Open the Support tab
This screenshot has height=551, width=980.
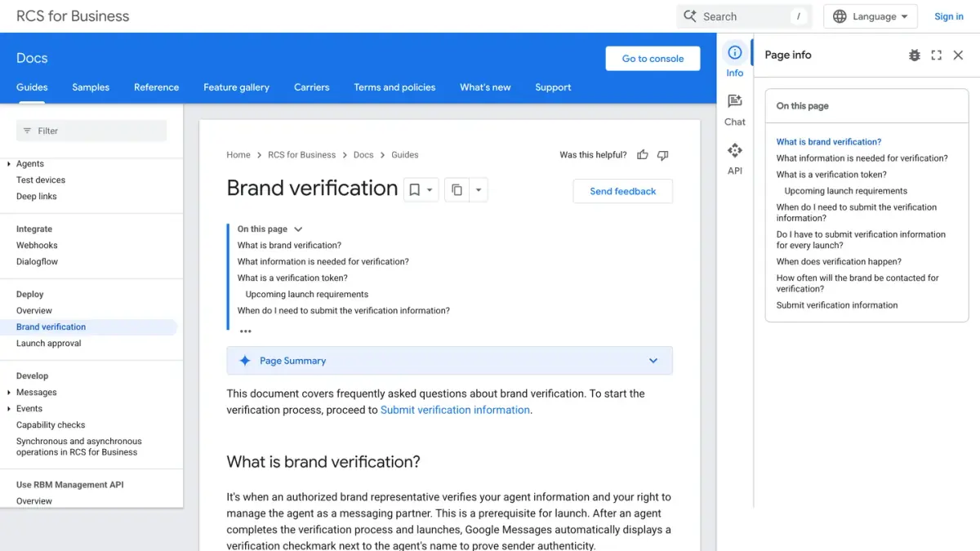tap(553, 87)
